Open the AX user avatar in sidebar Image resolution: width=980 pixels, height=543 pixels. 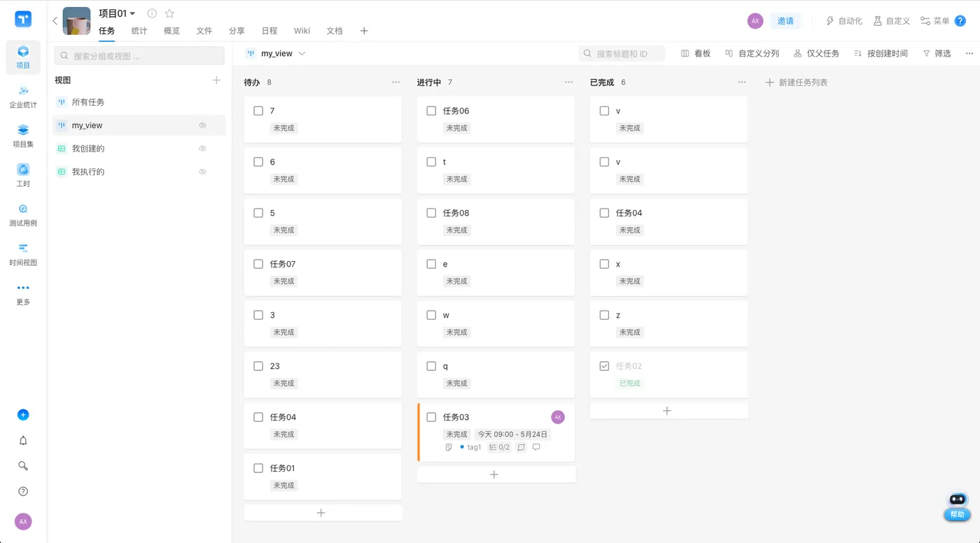pyautogui.click(x=23, y=521)
